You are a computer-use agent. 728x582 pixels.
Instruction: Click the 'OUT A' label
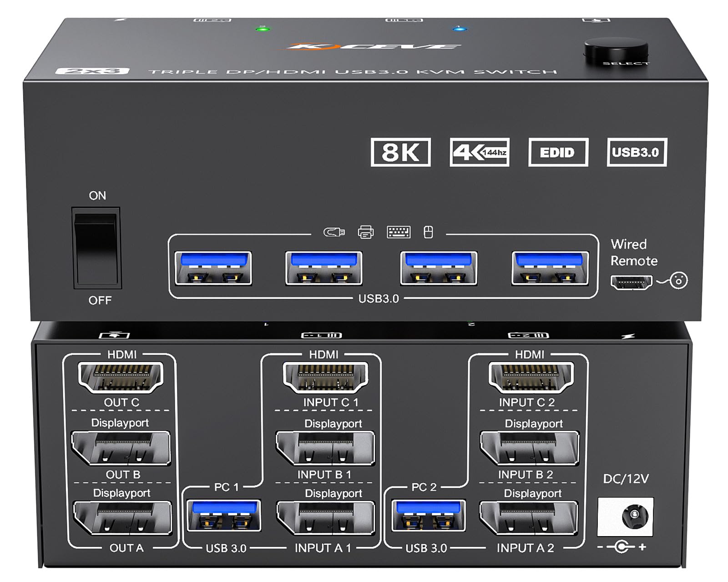click(x=126, y=548)
